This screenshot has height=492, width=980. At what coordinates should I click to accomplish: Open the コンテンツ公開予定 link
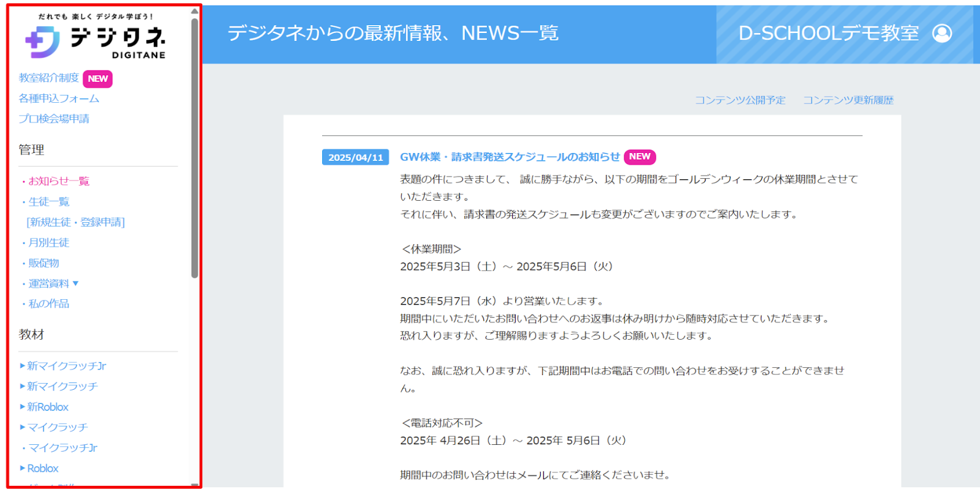coord(740,100)
